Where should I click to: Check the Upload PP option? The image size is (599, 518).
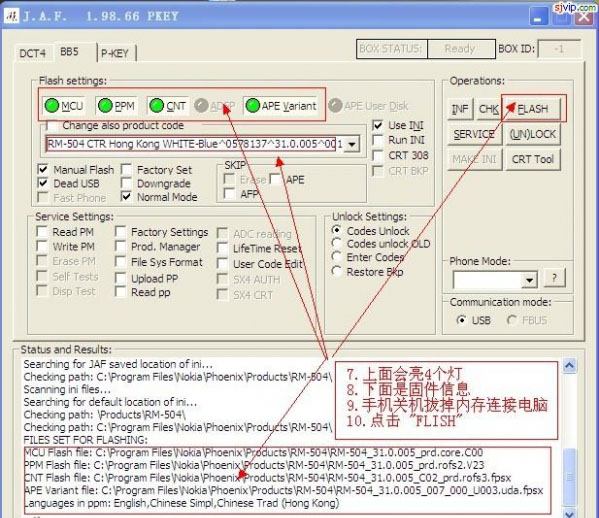point(120,278)
